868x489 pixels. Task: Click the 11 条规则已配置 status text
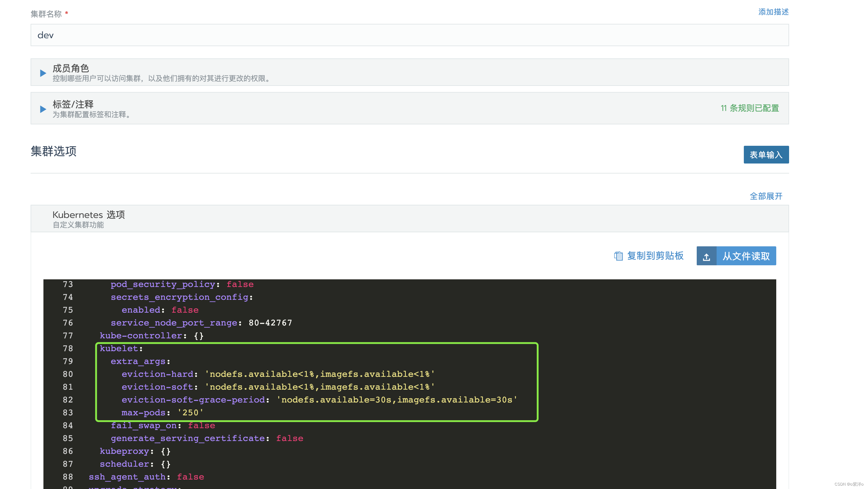click(749, 108)
